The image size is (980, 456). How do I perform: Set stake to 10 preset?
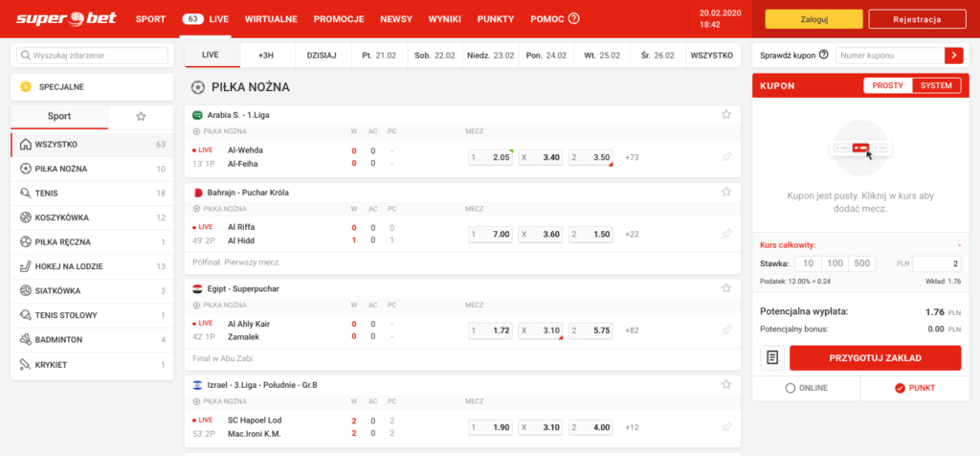pyautogui.click(x=808, y=263)
